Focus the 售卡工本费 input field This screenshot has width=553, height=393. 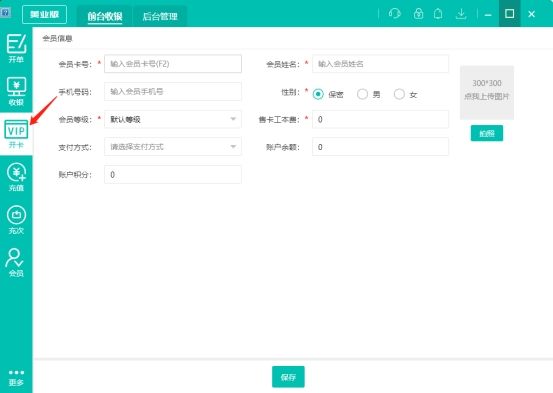[381, 119]
